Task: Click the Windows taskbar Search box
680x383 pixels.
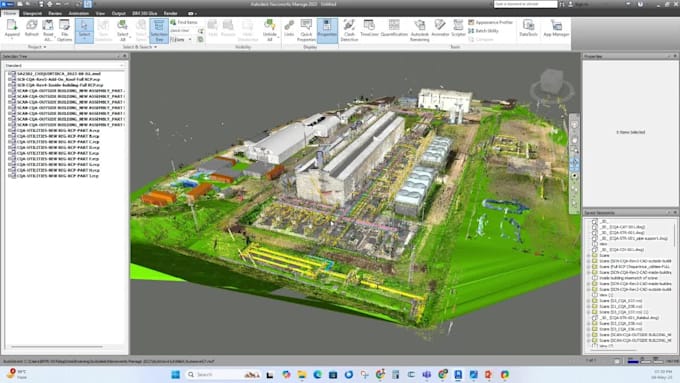Action: tap(223, 374)
